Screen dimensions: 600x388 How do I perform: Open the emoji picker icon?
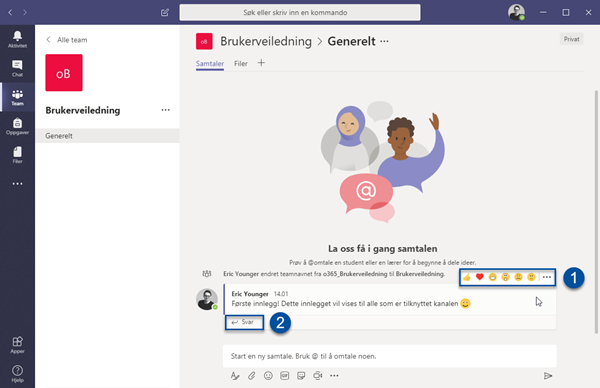point(268,376)
